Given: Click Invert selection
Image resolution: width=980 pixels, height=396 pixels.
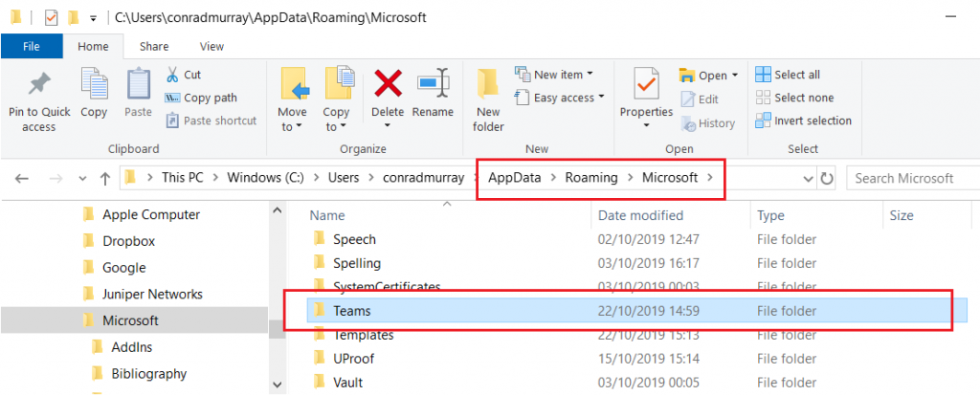Looking at the screenshot, I should click(804, 121).
